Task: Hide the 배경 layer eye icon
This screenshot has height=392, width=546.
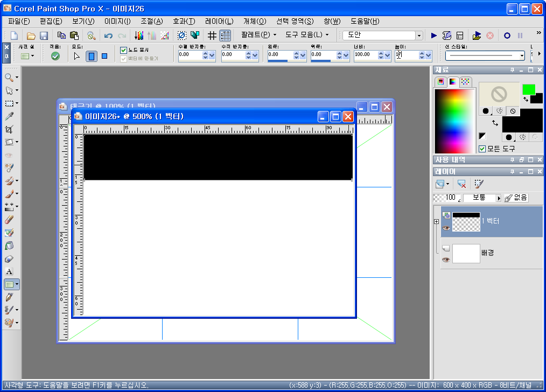Action: (x=446, y=260)
